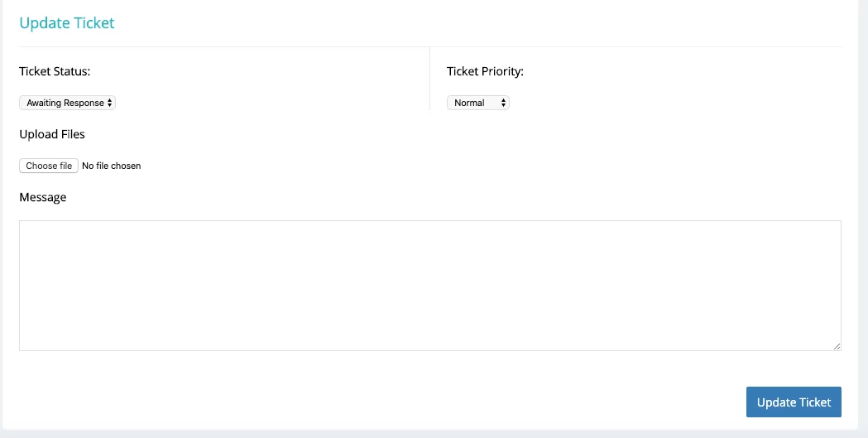Click the Message box resize handle

coord(837,346)
